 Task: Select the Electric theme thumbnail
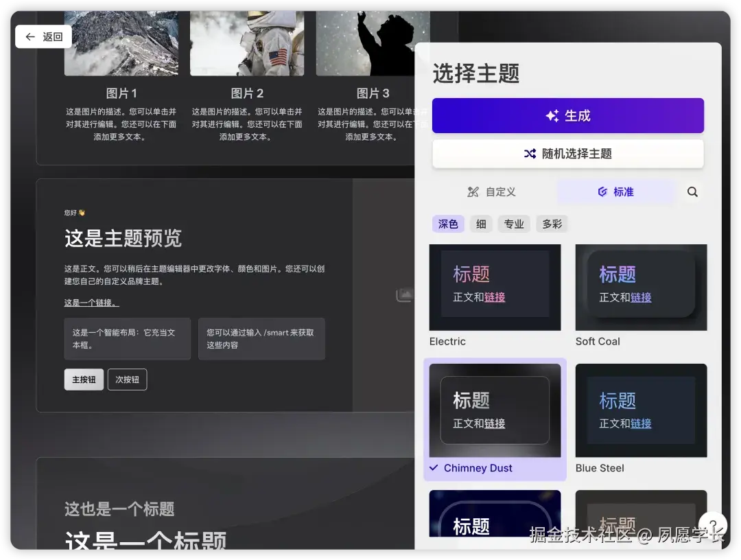[x=495, y=287]
